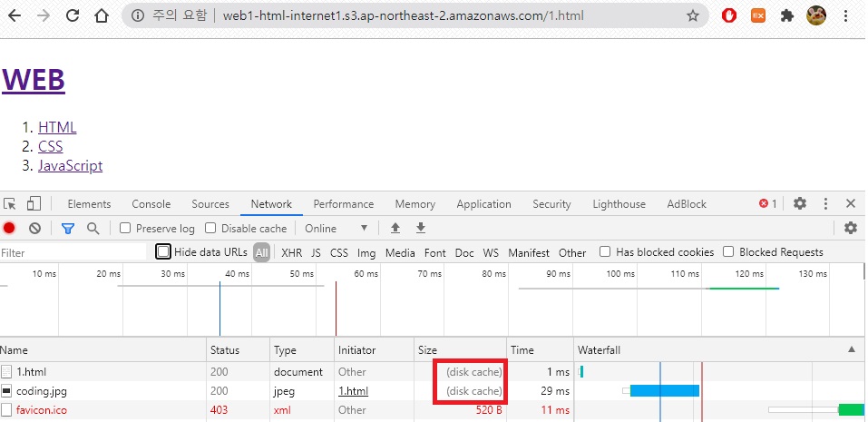Check Blocked Requests
868x422 pixels.
point(728,252)
